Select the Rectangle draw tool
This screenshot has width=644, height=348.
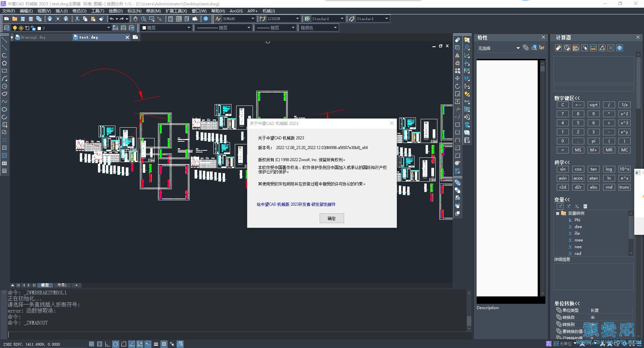point(4,71)
